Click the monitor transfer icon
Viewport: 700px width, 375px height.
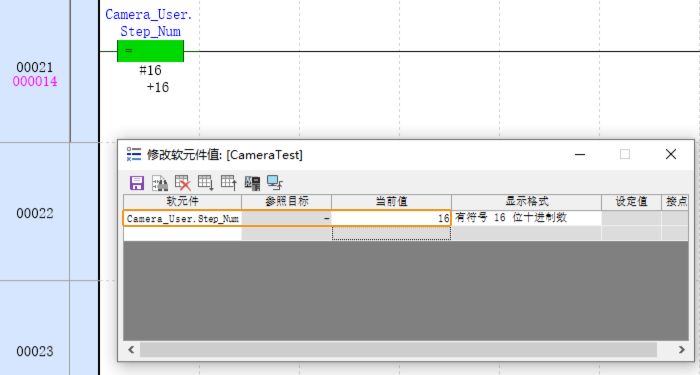pos(275,183)
